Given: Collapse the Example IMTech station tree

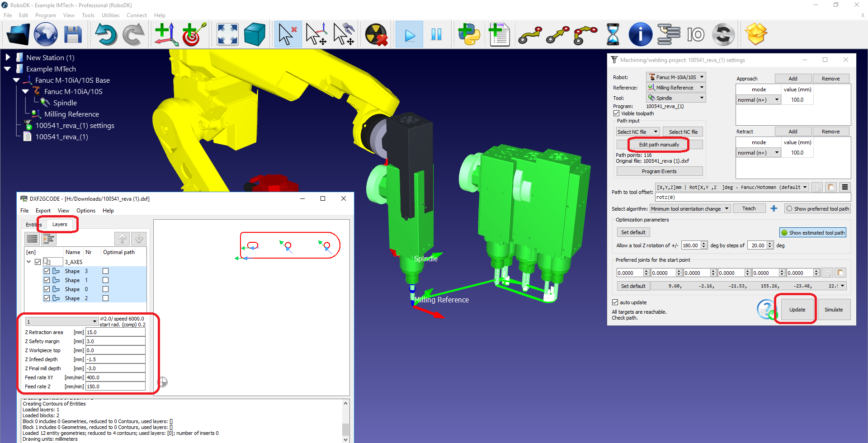Looking at the screenshot, I should [x=8, y=69].
